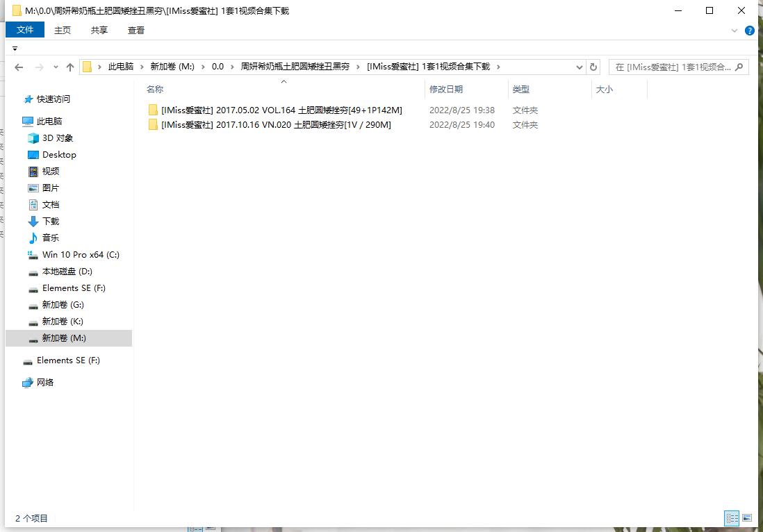Open 新加卷 (G:) drive
Viewport: 763px width, 532px height.
coord(63,305)
